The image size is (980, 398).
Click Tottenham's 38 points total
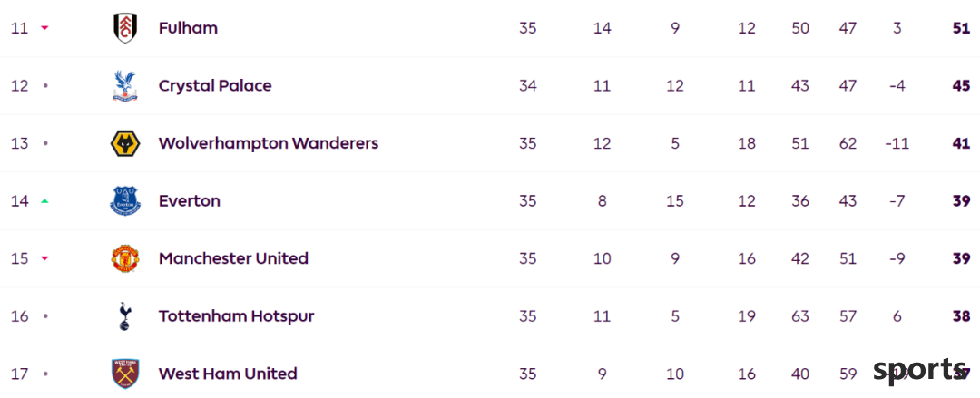(x=961, y=316)
